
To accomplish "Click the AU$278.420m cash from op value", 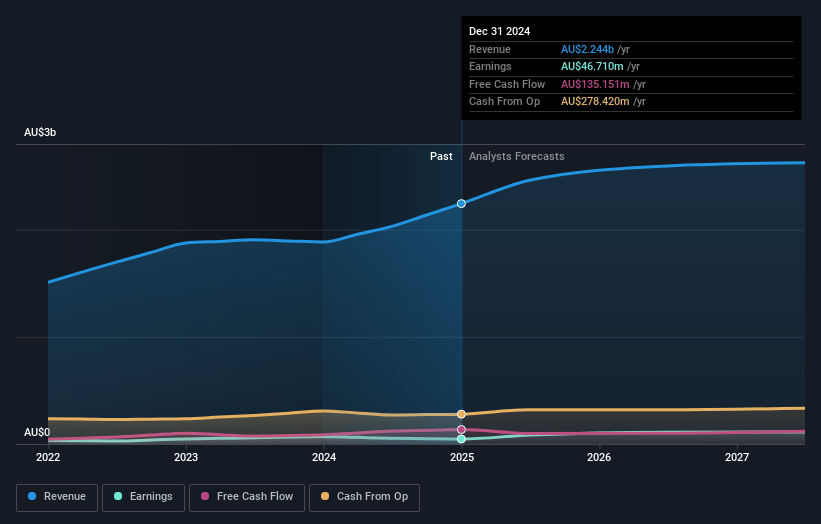I will (x=595, y=102).
